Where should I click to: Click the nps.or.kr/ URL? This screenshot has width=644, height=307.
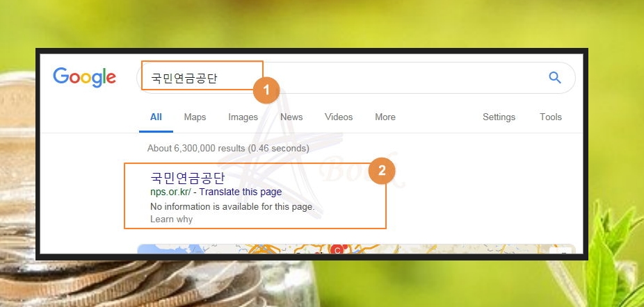(170, 192)
